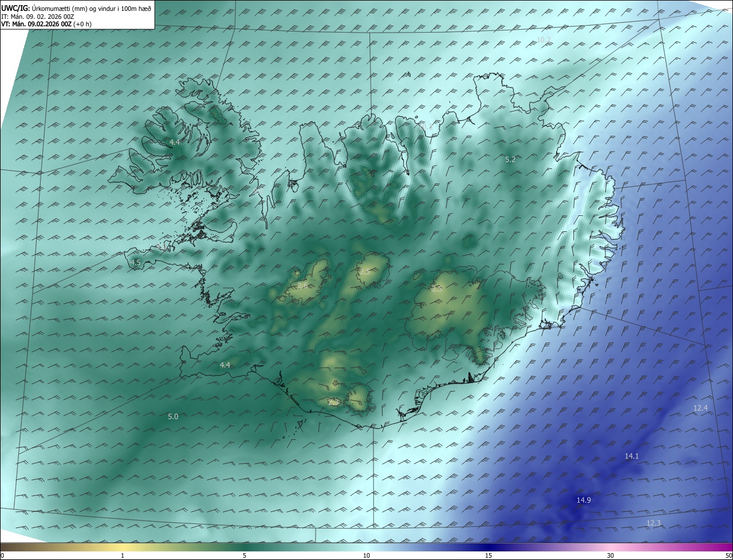This screenshot has width=733, height=560.
Task: Click the 12.3 value label
Action: point(653,523)
